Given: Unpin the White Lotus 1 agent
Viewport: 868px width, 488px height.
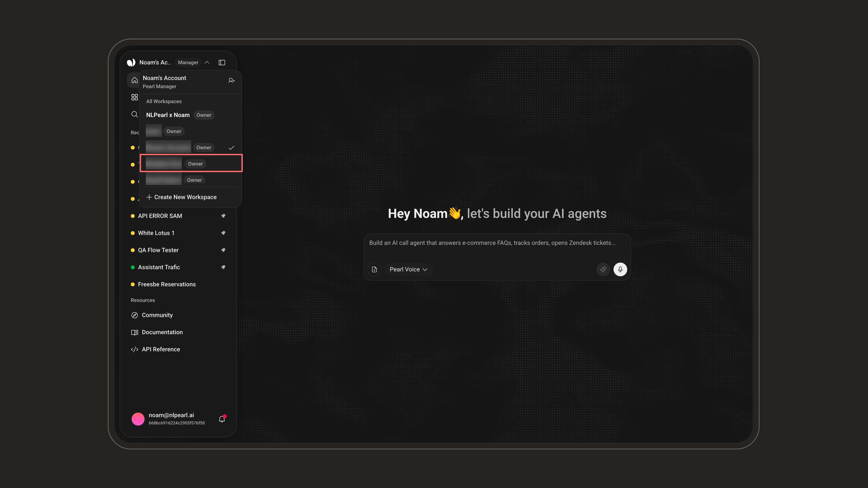Looking at the screenshot, I should [223, 233].
